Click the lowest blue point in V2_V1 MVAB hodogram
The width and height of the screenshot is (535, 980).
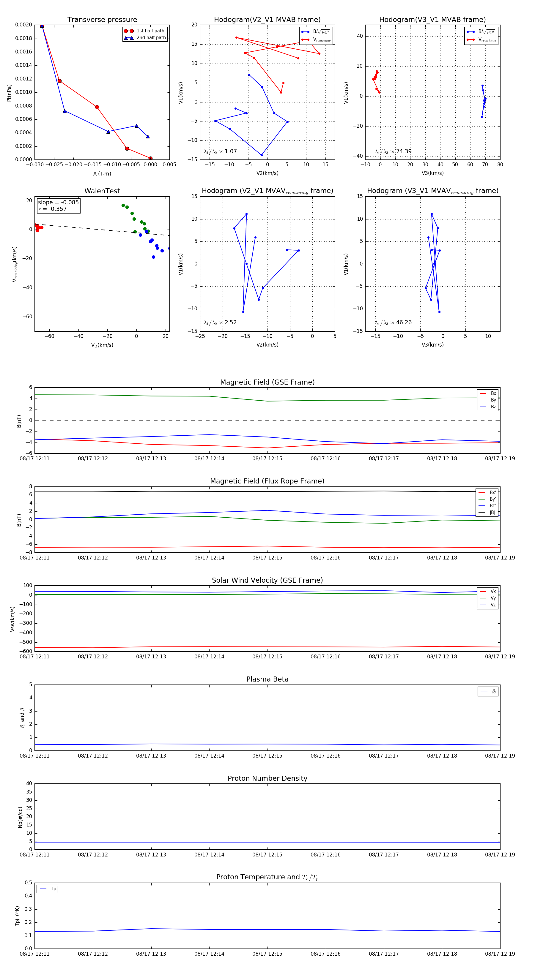(262, 155)
